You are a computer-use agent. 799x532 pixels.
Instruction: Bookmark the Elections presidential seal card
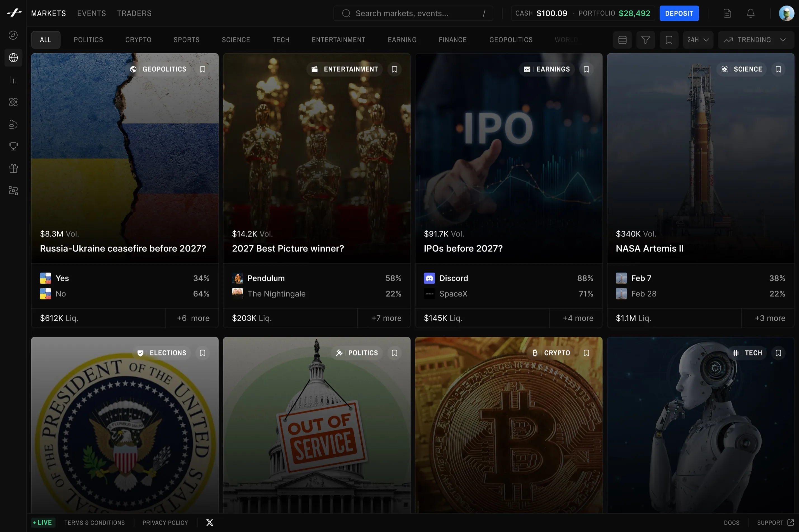click(x=202, y=353)
